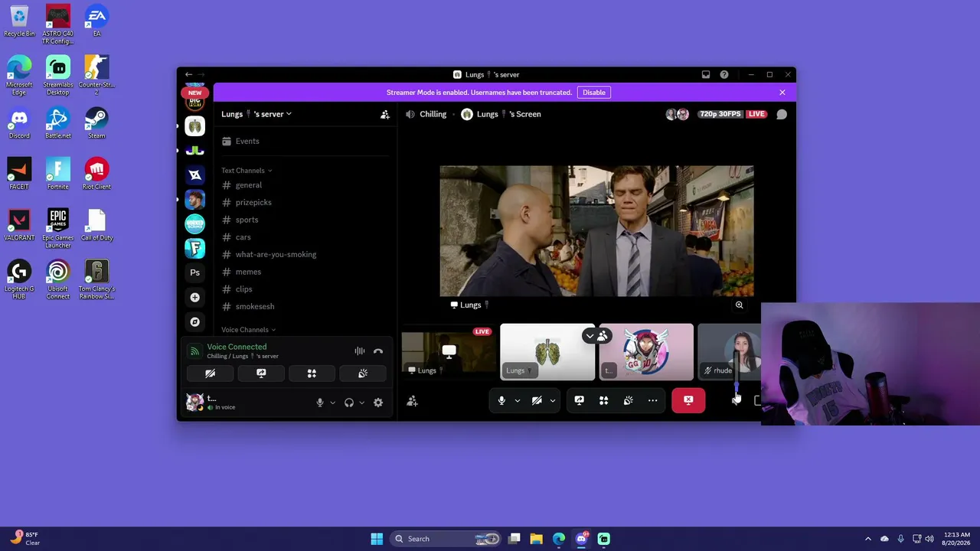Open activities launcher in Voice Connected panel

[x=312, y=373]
